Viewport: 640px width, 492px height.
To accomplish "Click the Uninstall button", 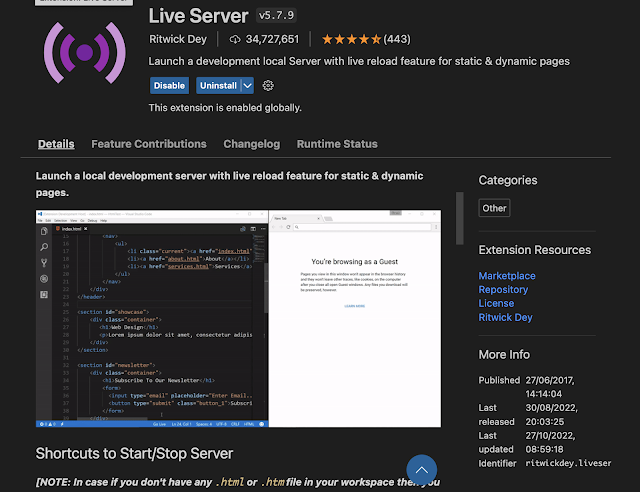I will (218, 86).
